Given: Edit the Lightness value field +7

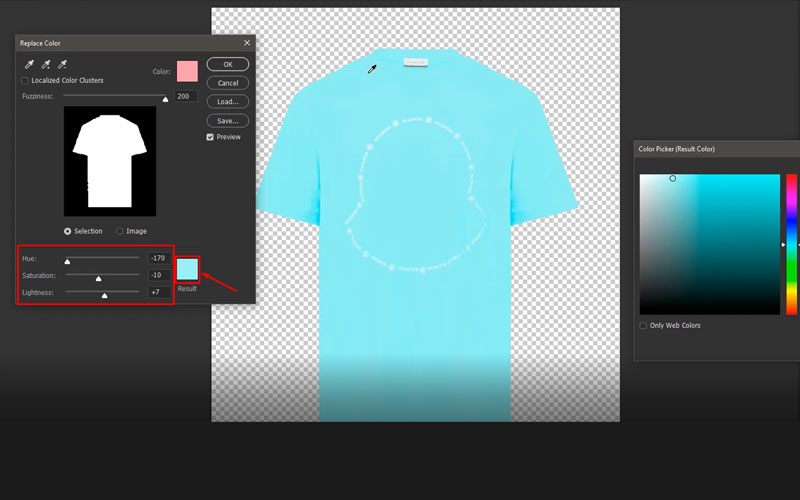Looking at the screenshot, I should (159, 292).
